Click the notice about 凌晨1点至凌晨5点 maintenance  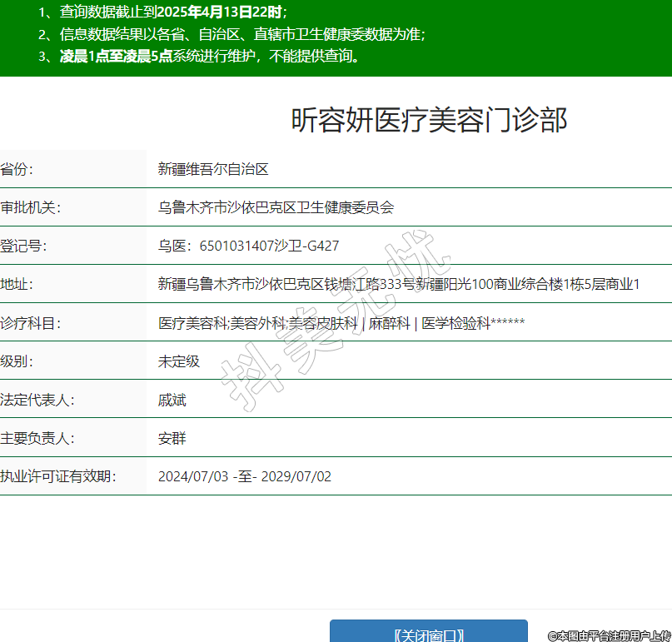(200, 57)
